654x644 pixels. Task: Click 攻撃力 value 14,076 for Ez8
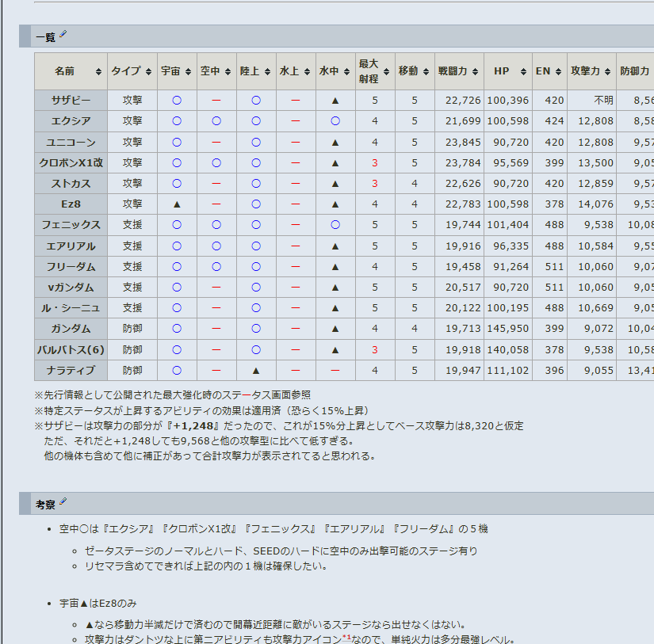coord(595,204)
